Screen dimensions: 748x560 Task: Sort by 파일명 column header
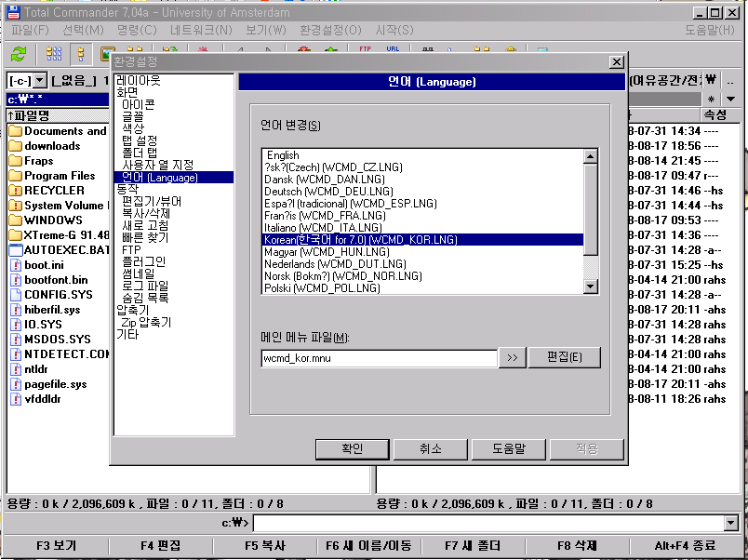pos(58,115)
